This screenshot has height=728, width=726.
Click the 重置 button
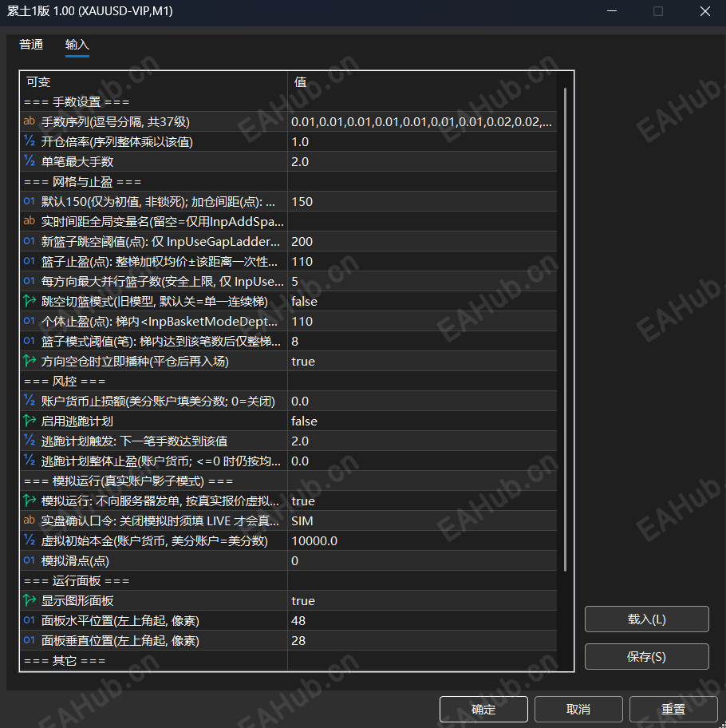(673, 710)
